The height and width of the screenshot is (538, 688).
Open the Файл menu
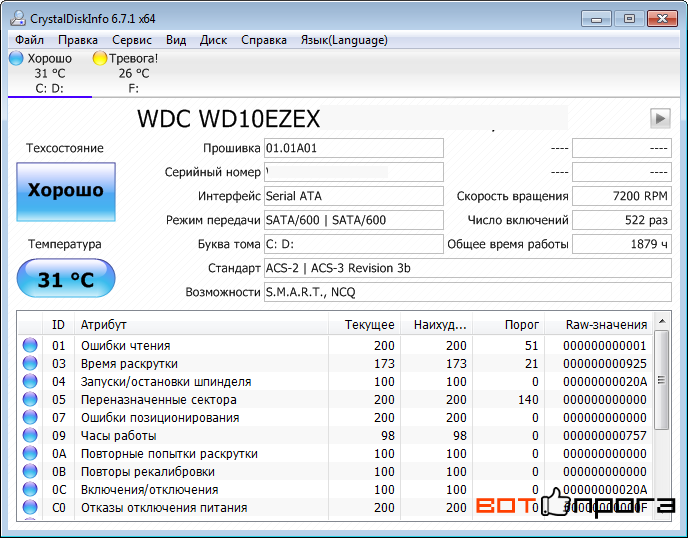[x=29, y=40]
